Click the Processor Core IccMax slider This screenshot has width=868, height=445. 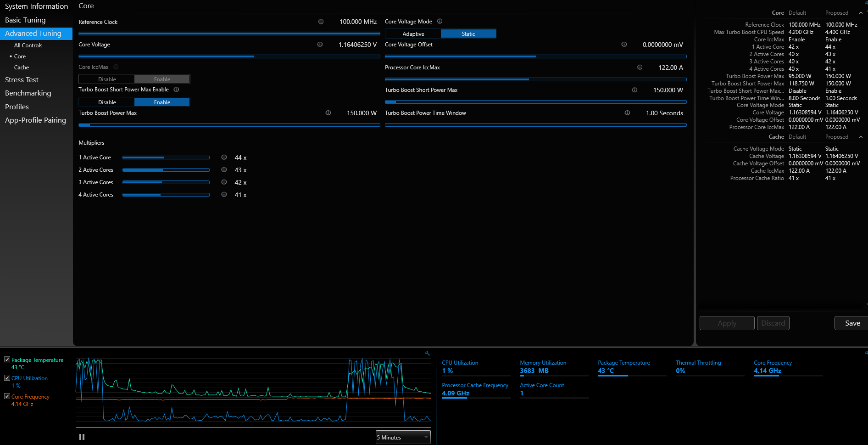pos(536,79)
